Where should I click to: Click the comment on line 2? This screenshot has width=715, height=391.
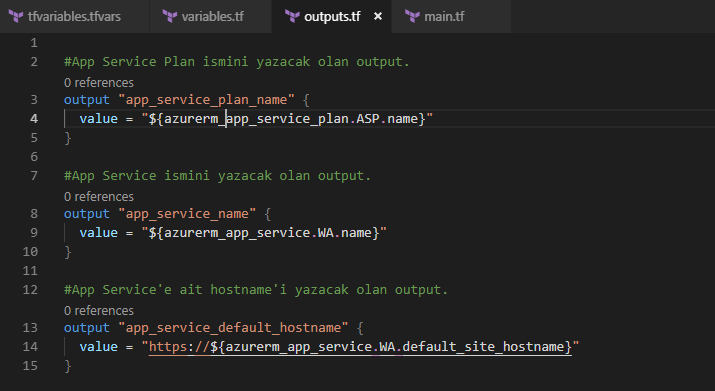point(237,62)
